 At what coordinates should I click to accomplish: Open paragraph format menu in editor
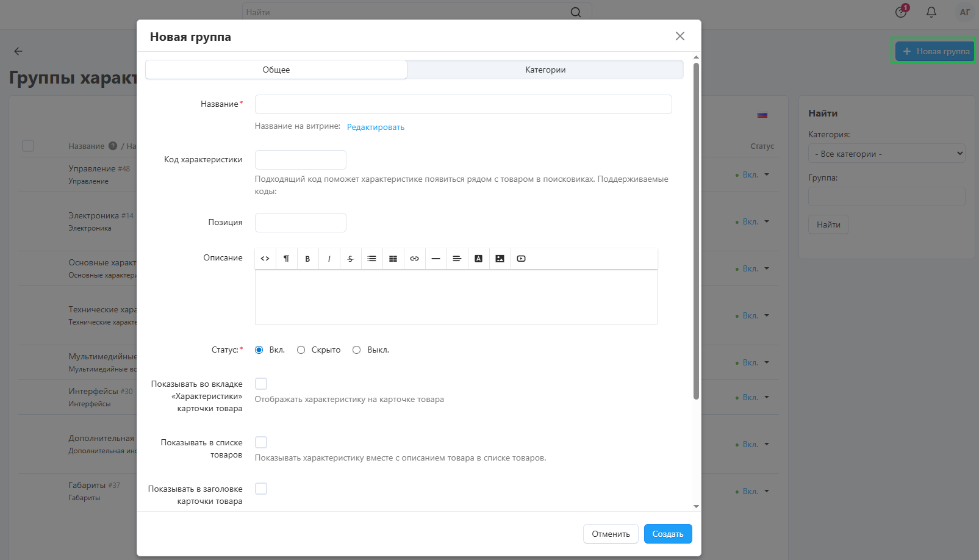click(286, 259)
